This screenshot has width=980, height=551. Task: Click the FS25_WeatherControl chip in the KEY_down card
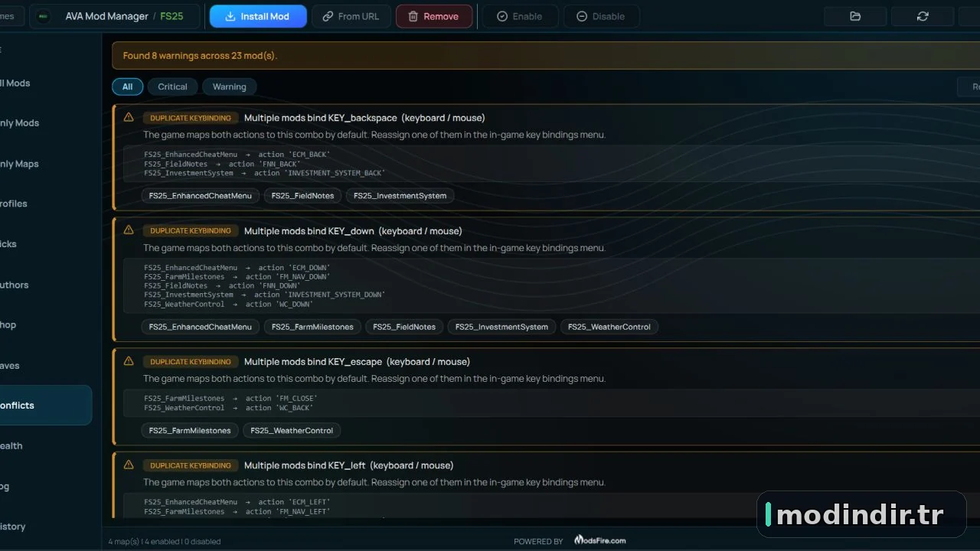[609, 327]
